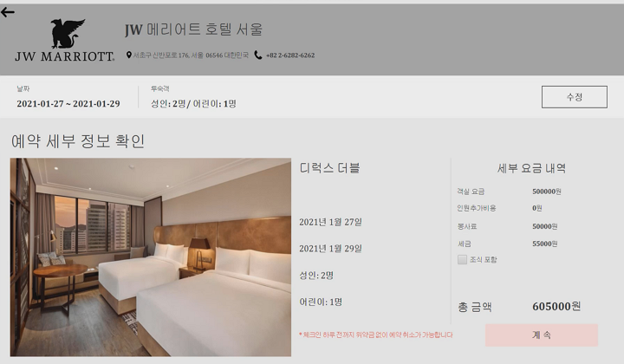624x364 pixels.
Task: Click the phone handset icon
Action: coord(258,55)
